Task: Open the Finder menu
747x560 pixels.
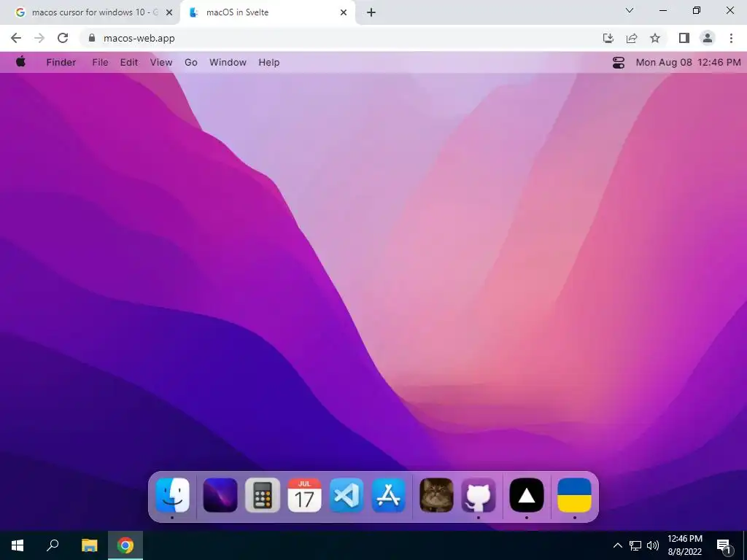Action: [x=61, y=63]
